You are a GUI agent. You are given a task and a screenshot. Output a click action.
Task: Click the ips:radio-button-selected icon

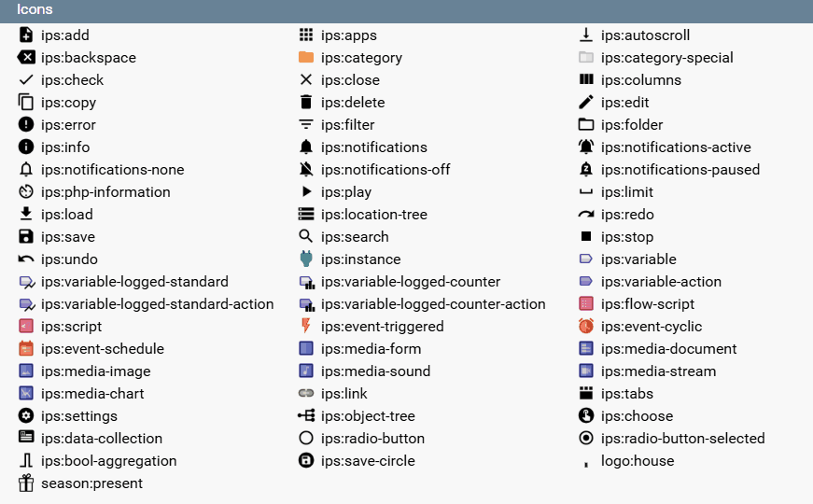pos(586,439)
